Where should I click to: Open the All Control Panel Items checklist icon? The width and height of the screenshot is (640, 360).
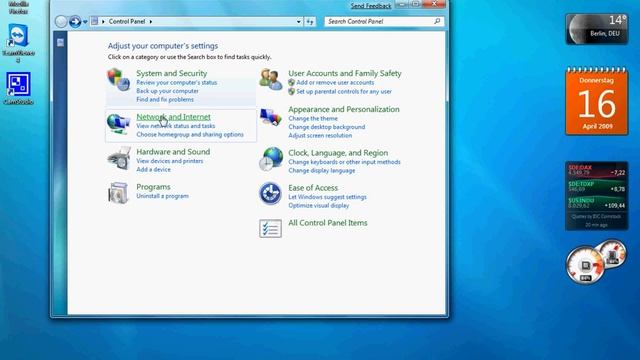click(270, 228)
